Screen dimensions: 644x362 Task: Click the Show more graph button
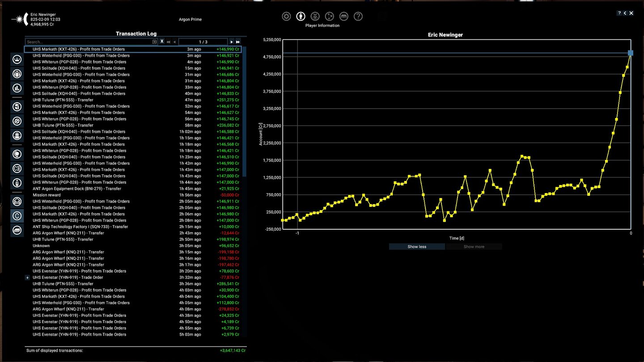click(474, 247)
